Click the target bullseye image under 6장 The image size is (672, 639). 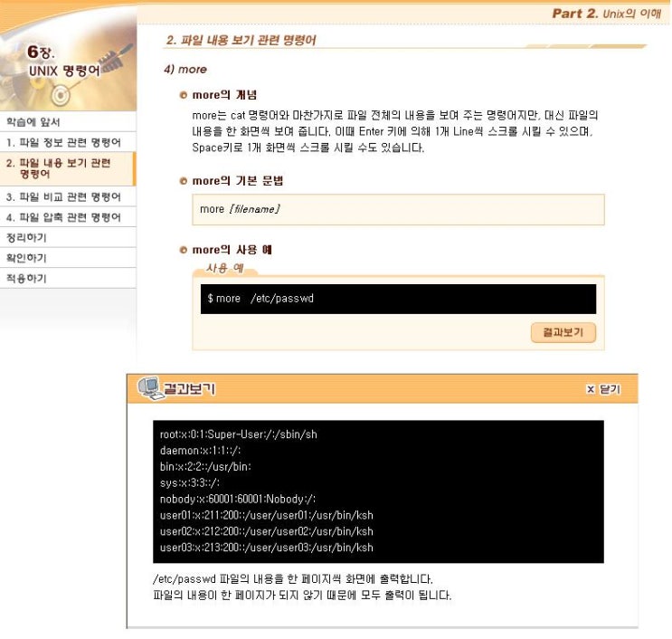point(60,95)
